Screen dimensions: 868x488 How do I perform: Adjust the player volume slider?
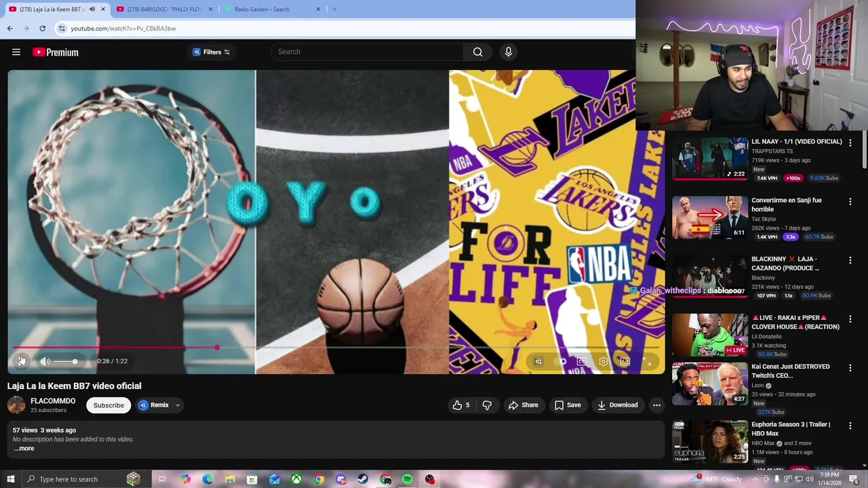pyautogui.click(x=66, y=361)
